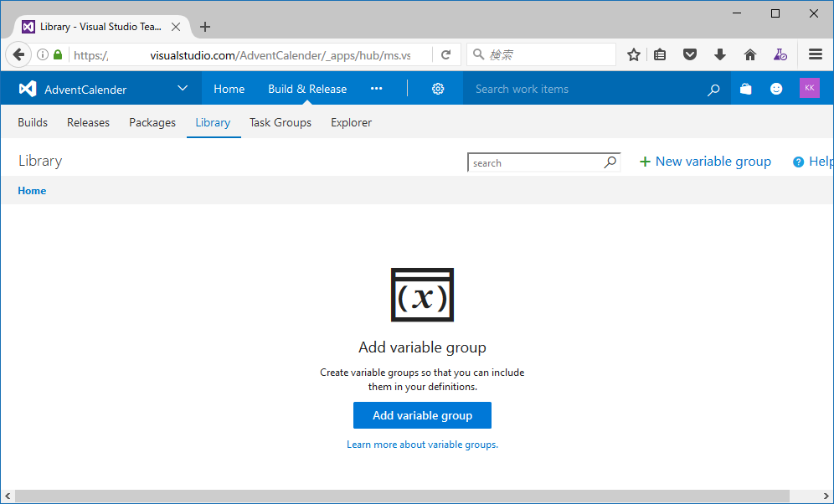
Task: Open the downloads arrow icon
Action: pos(720,54)
